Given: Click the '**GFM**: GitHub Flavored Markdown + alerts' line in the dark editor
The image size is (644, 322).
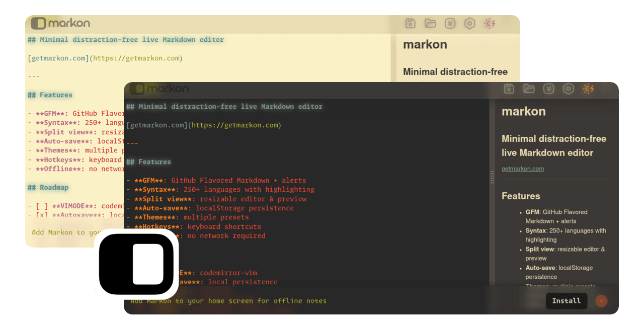Looking at the screenshot, I should (x=216, y=180).
